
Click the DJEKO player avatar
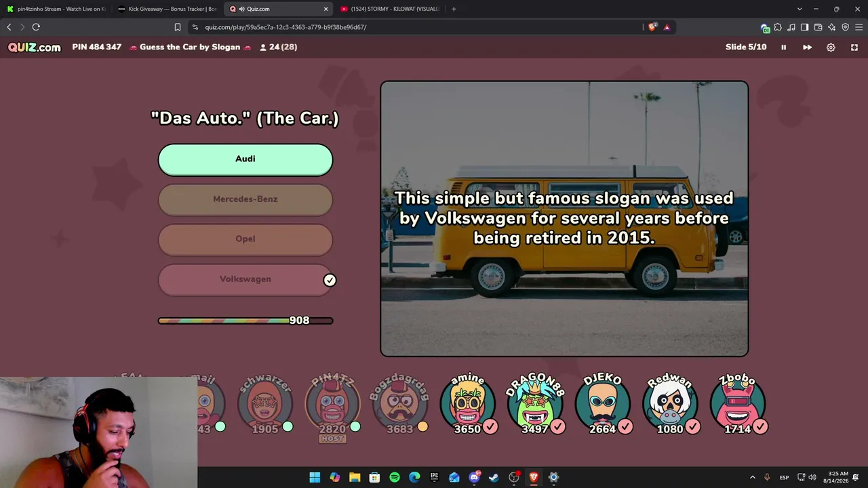[x=603, y=405]
